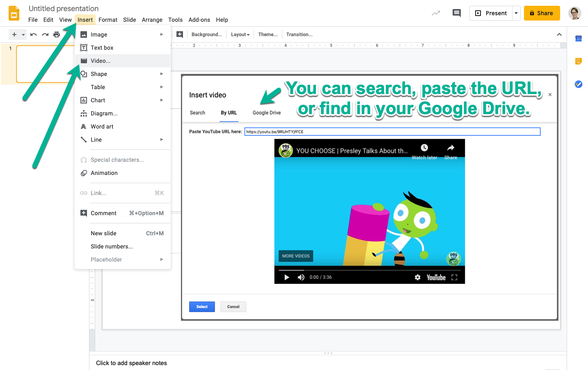Screen dimensions: 588x370
Task: Play the PBS Kids video
Action: point(286,277)
